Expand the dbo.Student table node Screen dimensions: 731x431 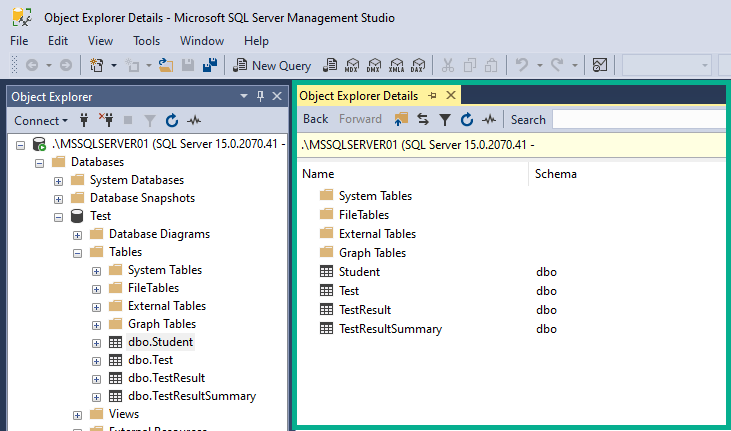[96, 344]
